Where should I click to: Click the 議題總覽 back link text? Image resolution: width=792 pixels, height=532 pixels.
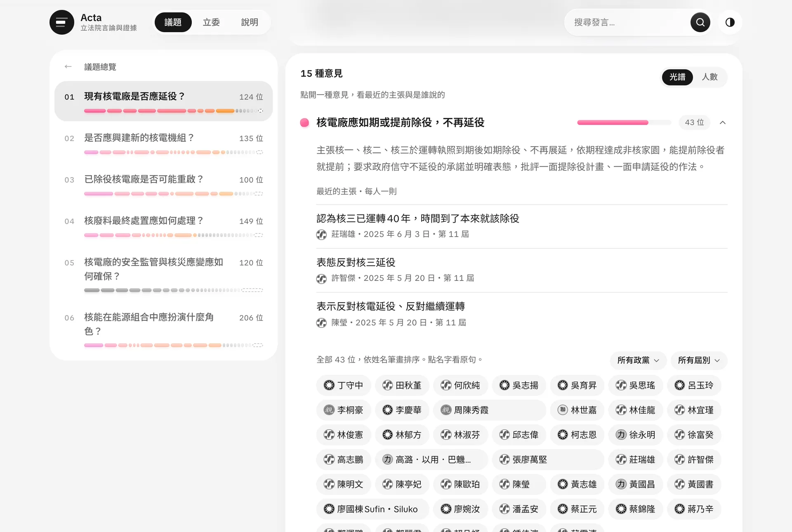tap(100, 67)
